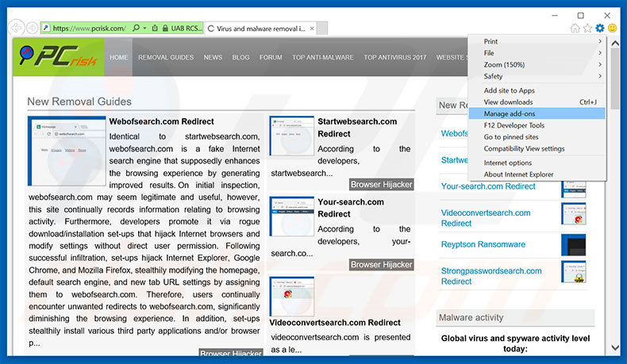627x364 pixels.
Task: Open sidebar Videoconvertsearch.com Redirect link
Action: click(486, 218)
